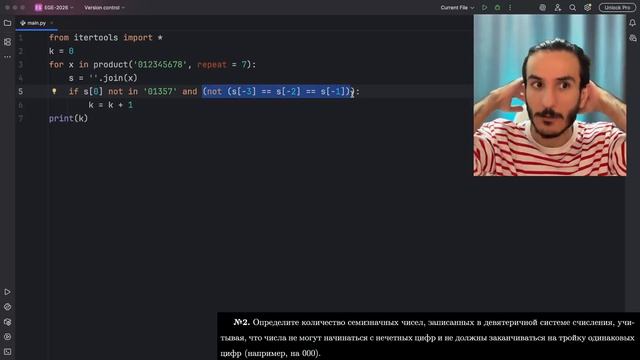Expand the Version control dropdown
Image resolution: width=640 pixels, height=360 pixels.
(104, 7)
